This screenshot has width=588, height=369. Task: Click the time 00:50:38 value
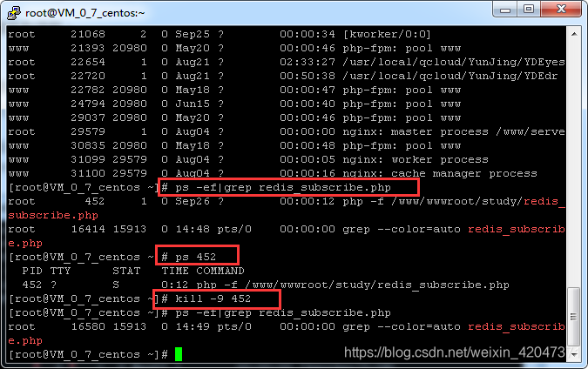[x=308, y=76]
